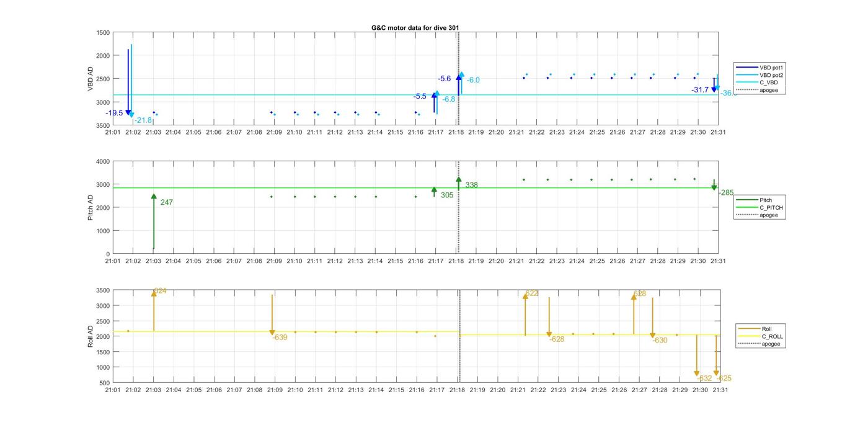Click the "-632" roll data label
The image size is (868, 430).
(x=705, y=378)
